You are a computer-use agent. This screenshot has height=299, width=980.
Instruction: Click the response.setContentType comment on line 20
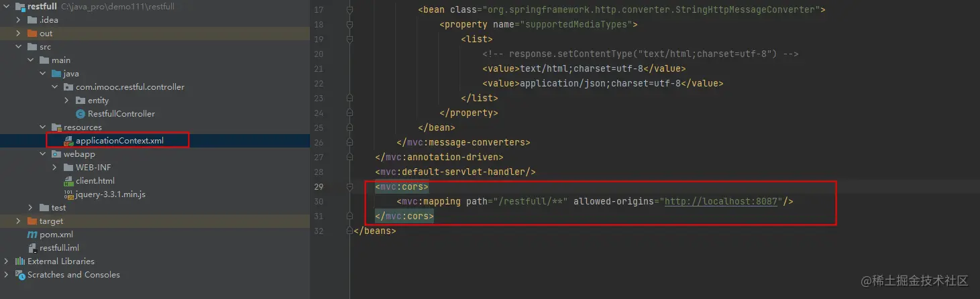click(x=641, y=54)
